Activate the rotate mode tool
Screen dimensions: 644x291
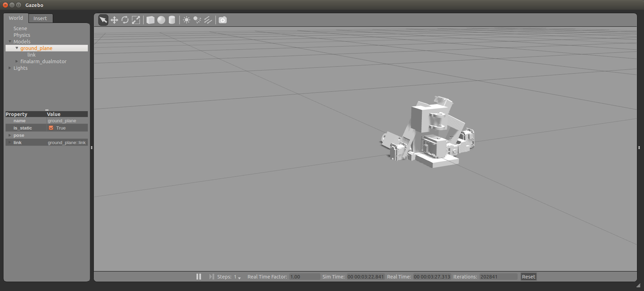coord(125,20)
